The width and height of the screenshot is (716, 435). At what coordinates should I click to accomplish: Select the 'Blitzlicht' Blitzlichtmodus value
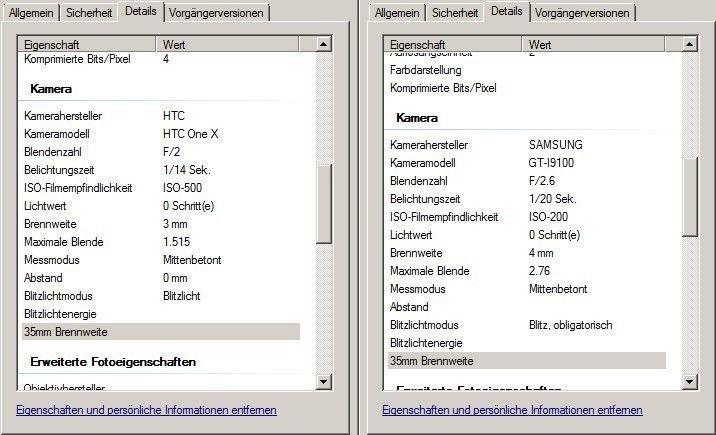181,296
